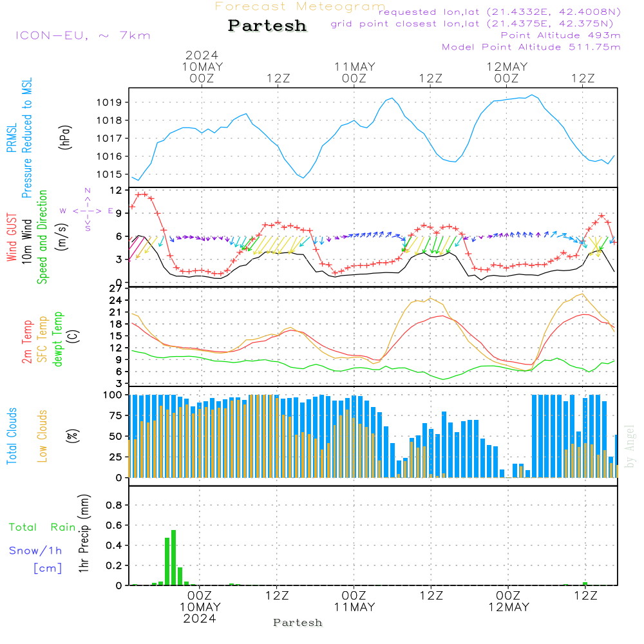Click the ICON-EU ~7km model label

tap(82, 35)
